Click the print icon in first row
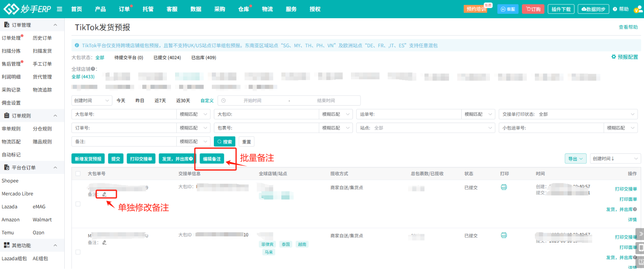Screen dimensions: 644x274 pyautogui.click(x=504, y=187)
